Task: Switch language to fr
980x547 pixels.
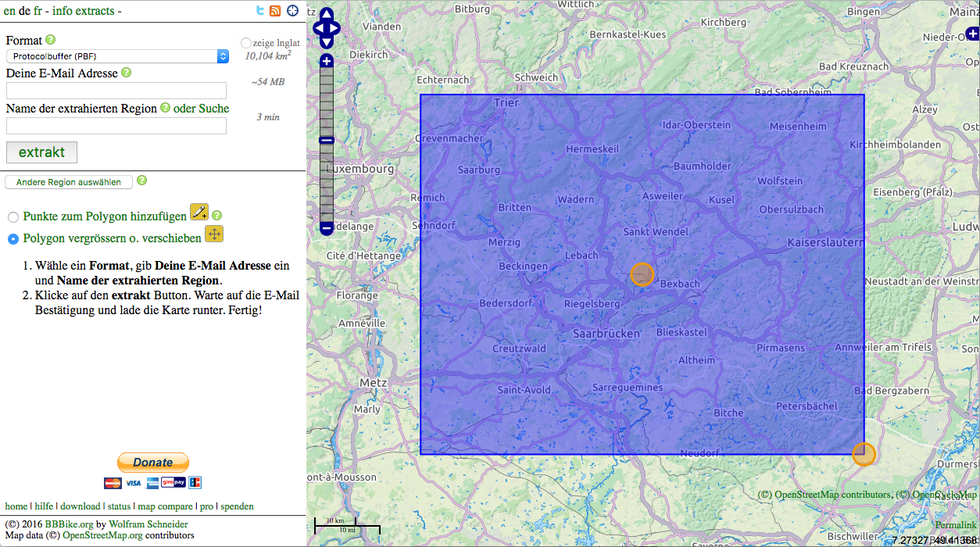Action: [38, 11]
